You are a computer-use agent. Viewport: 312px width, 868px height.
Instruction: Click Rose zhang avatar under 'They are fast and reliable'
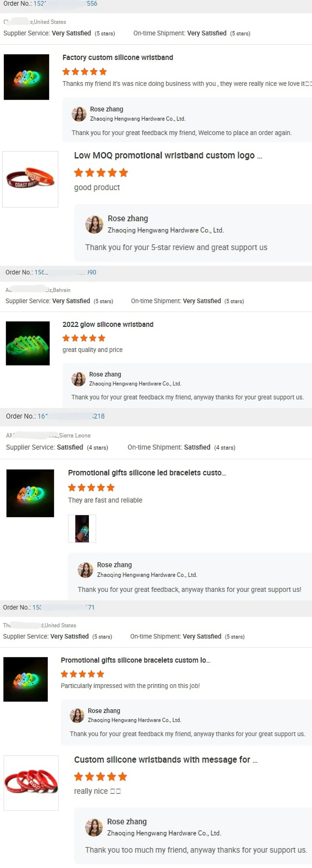point(85,570)
